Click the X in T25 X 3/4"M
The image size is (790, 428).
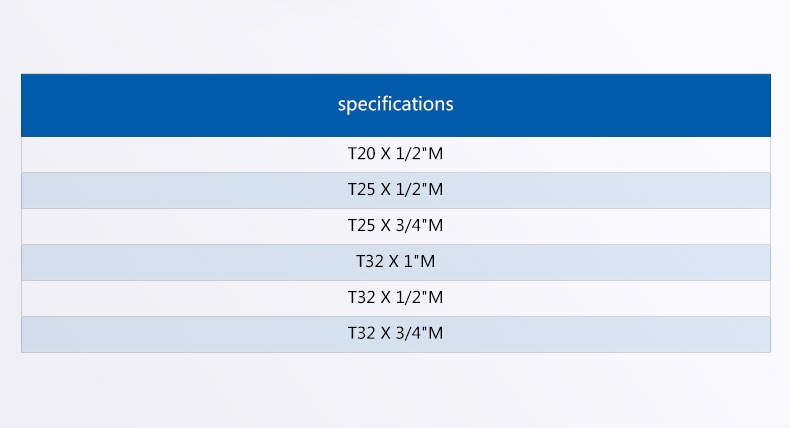click(385, 225)
